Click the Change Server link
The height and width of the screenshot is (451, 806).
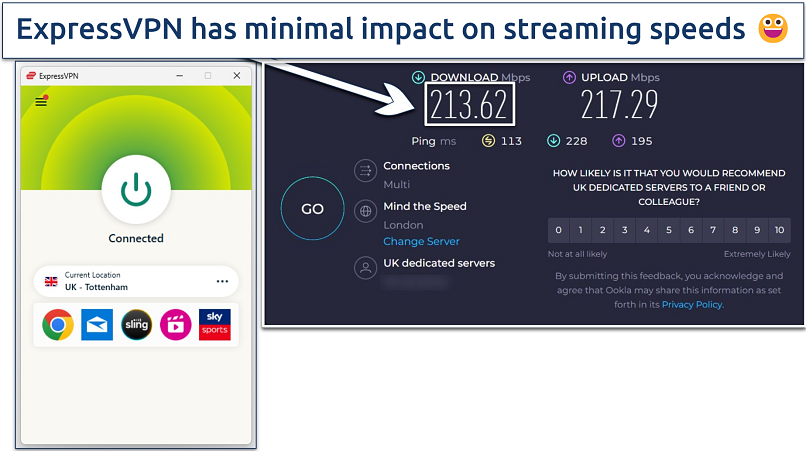[x=421, y=241]
